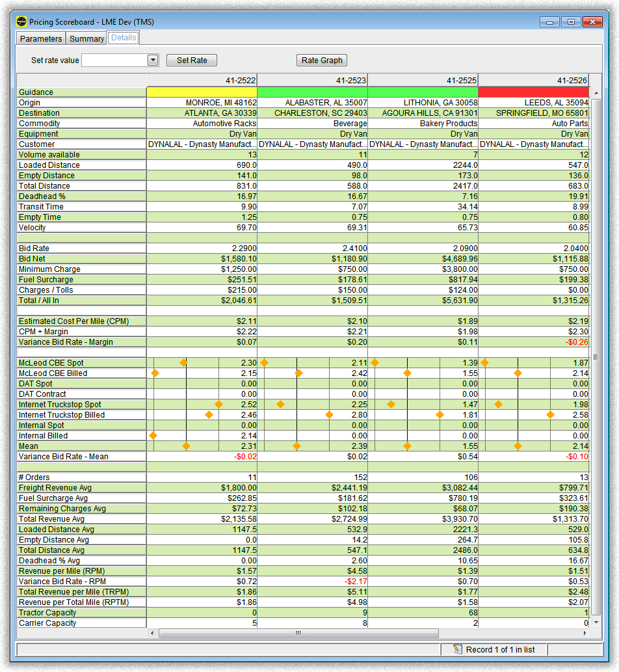Click the McLeod app icon in title bar
Viewport: 619px width, 672px height.
pyautogui.click(x=21, y=21)
